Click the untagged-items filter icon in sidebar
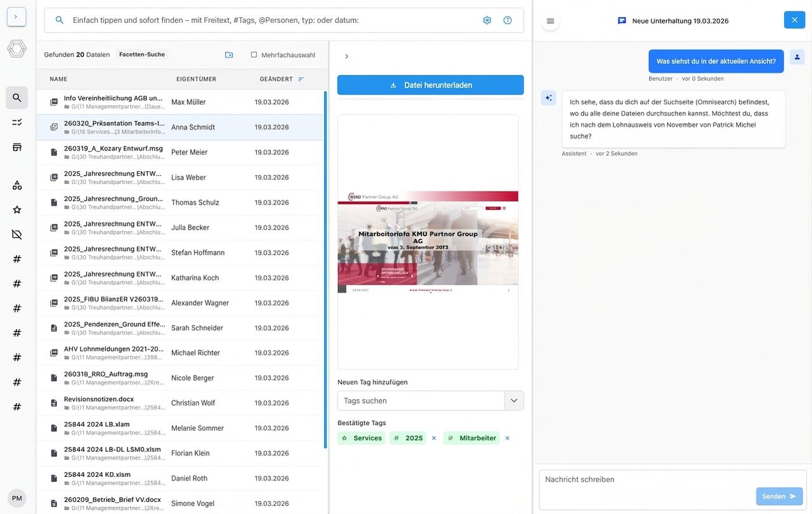The width and height of the screenshot is (812, 514). tap(16, 234)
